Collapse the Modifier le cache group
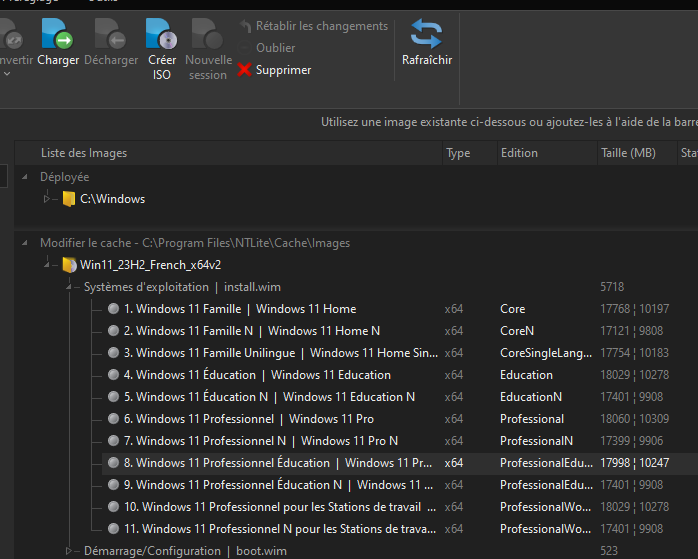Screen dimensions: 698x559 pos(25,243)
